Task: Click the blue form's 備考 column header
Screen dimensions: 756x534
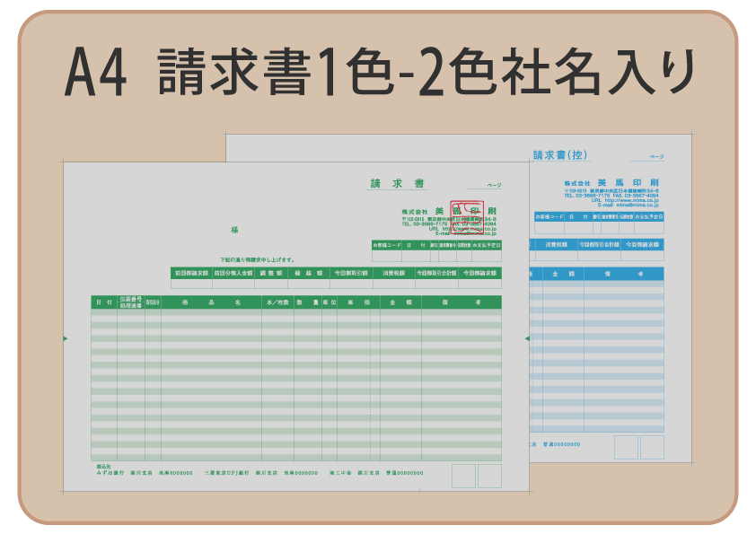Action: click(x=623, y=274)
